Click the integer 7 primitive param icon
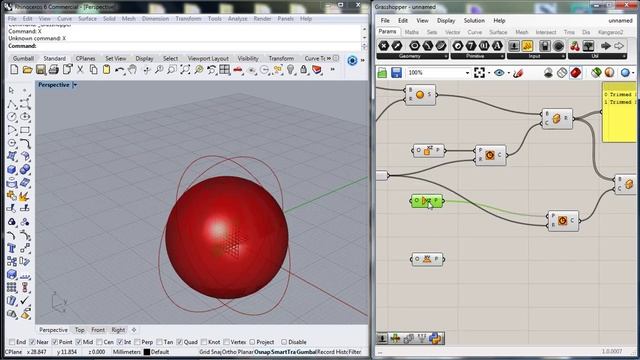 tap(471, 46)
